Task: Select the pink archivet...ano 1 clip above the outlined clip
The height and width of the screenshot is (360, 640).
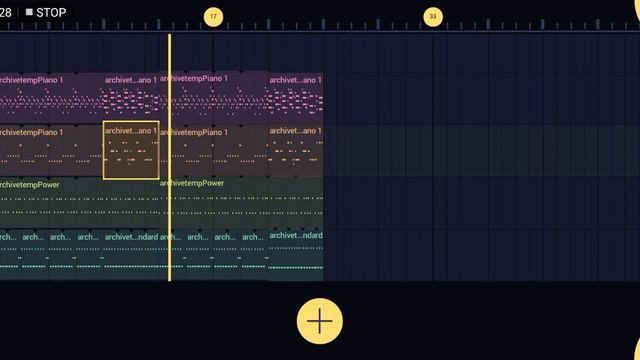Action: click(131, 98)
